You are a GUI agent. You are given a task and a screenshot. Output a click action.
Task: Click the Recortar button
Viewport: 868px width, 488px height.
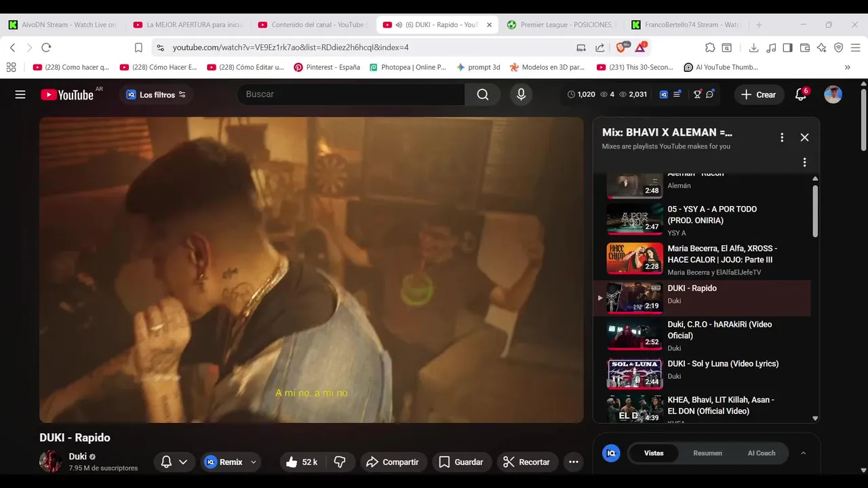click(x=527, y=462)
